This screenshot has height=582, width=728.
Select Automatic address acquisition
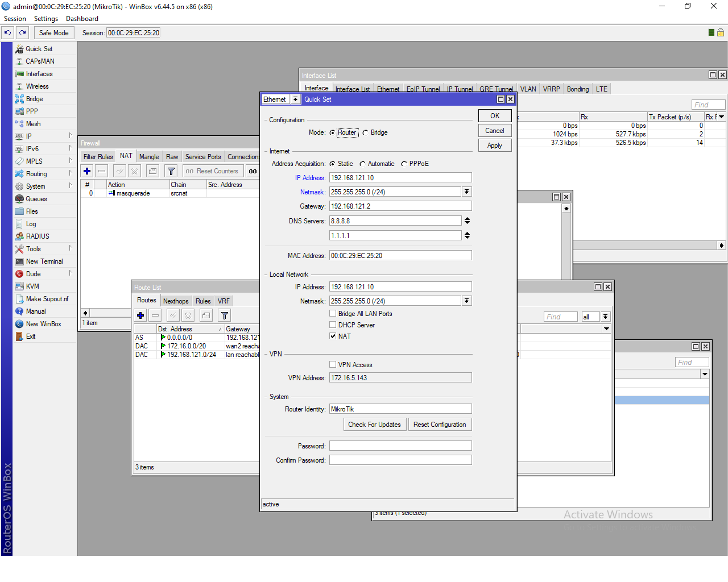(x=362, y=164)
